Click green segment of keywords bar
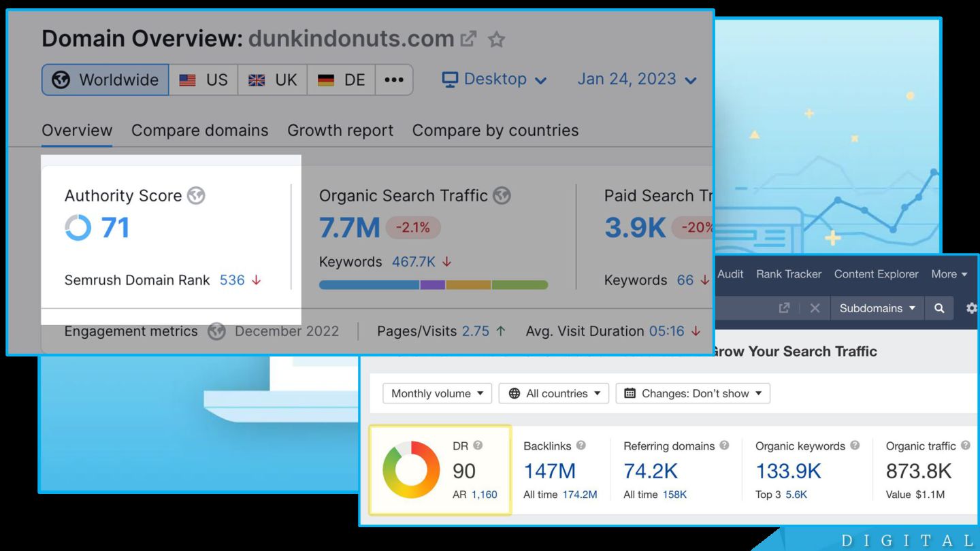Image resolution: width=980 pixels, height=551 pixels. pos(520,285)
